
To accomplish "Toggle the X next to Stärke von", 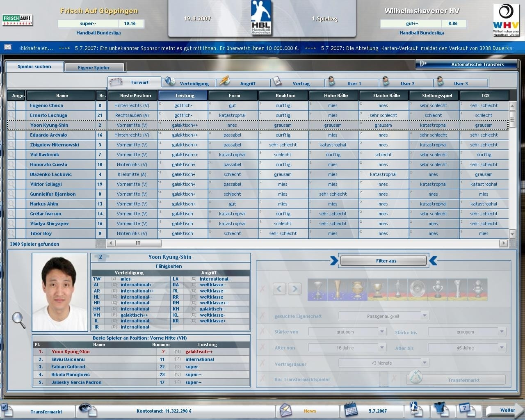I will click(x=262, y=331).
